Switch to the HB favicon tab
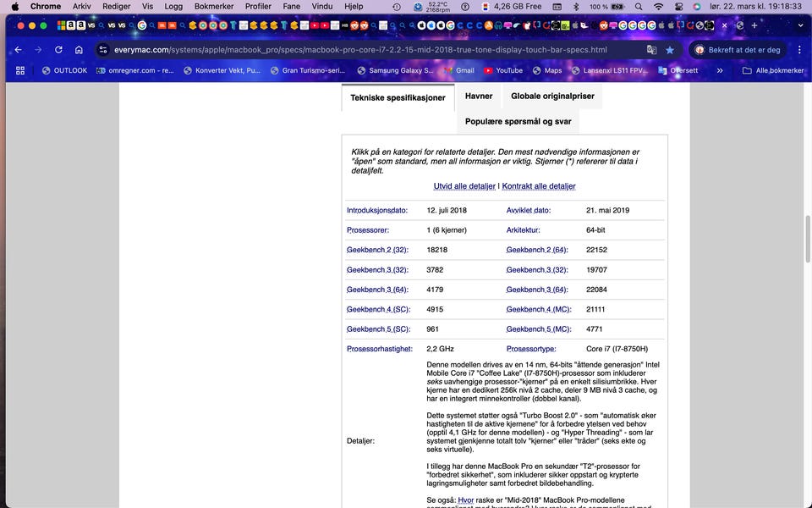 344,25
